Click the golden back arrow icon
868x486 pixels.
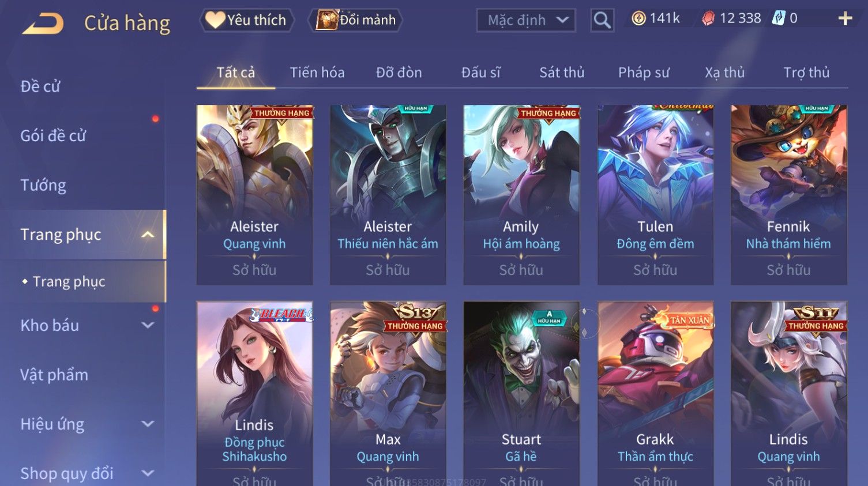[x=43, y=23]
